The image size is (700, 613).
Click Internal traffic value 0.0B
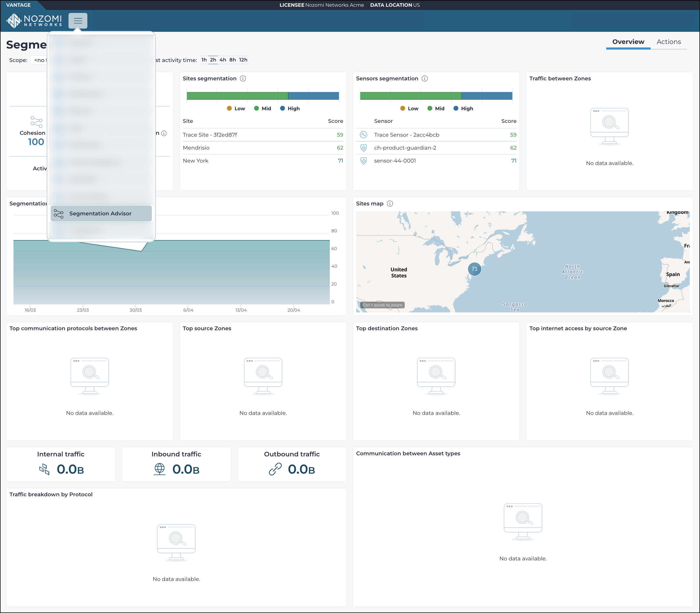click(70, 469)
